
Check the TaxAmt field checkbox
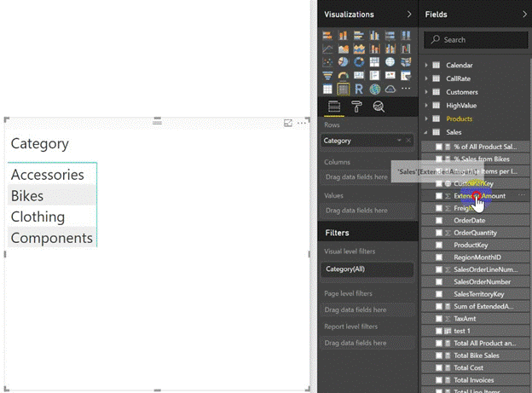coord(439,319)
